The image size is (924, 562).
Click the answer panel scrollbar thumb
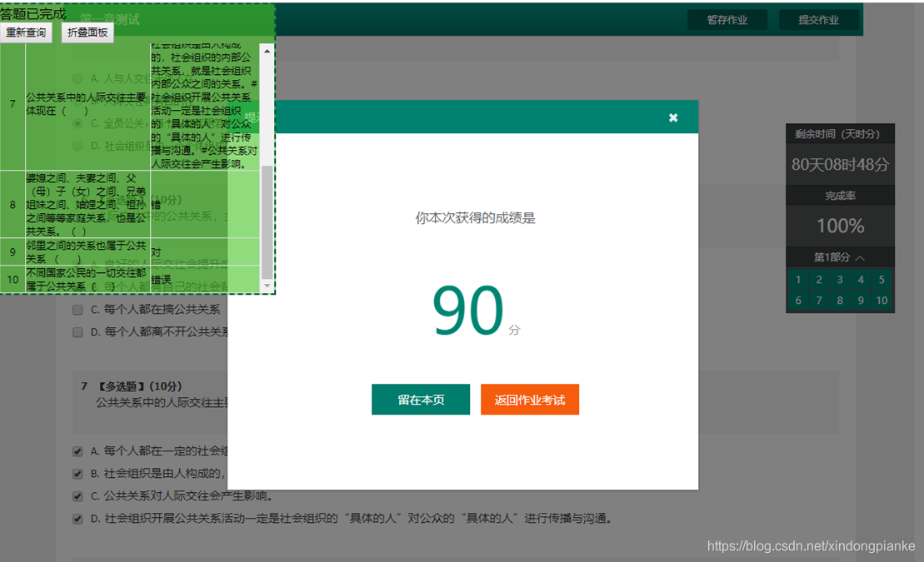coord(267,222)
